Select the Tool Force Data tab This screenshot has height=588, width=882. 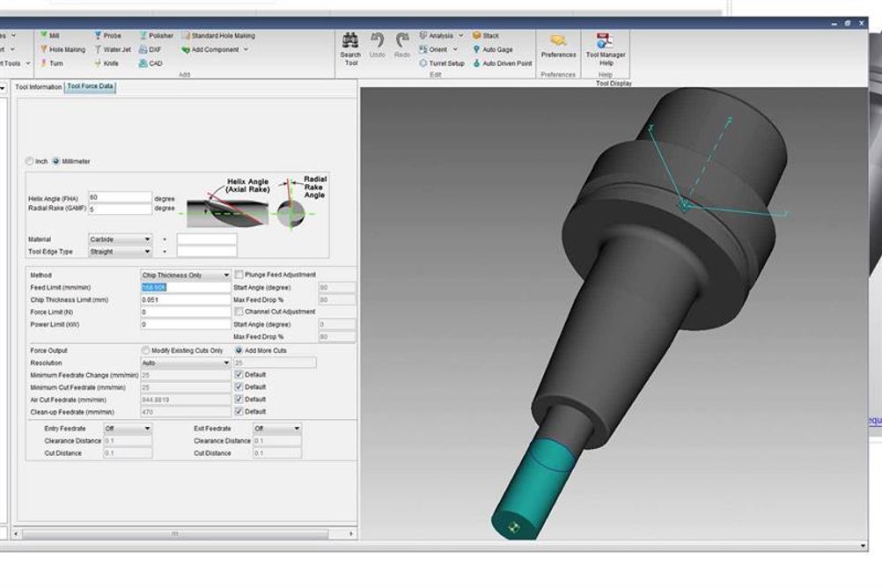90,86
